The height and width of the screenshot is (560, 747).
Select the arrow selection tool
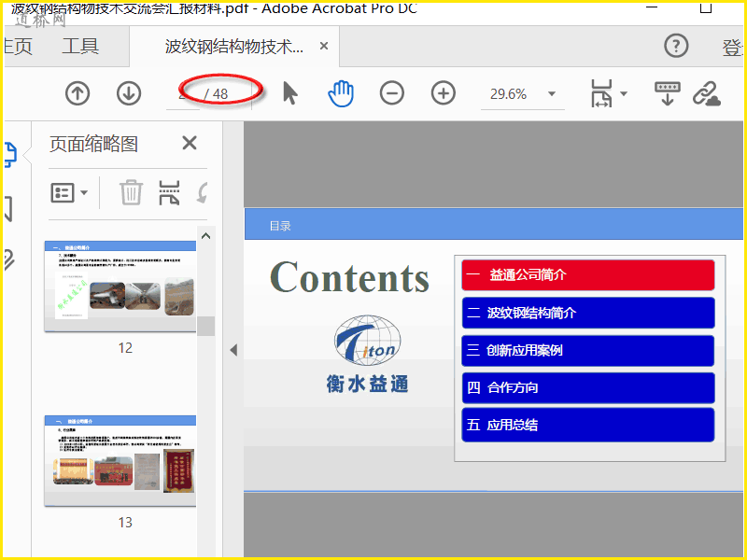289,93
